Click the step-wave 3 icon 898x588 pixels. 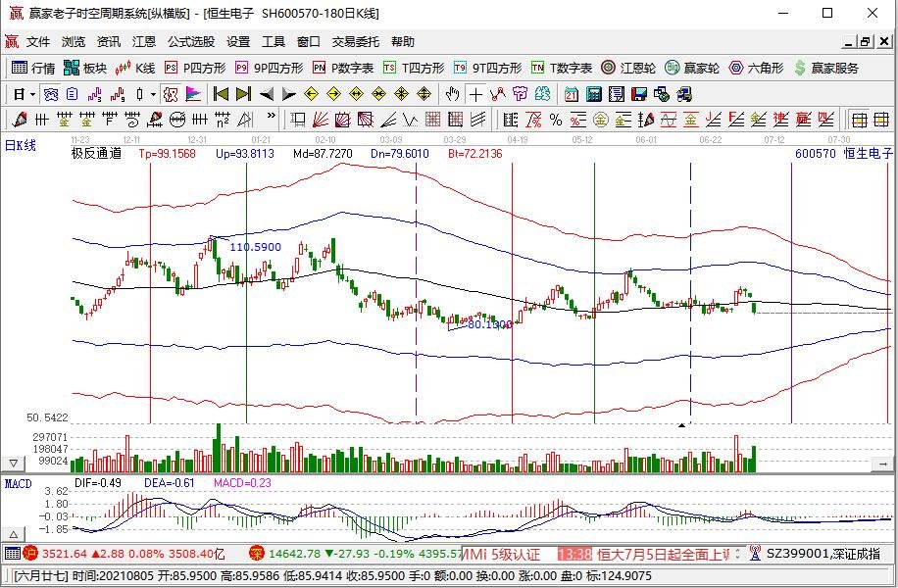click(94, 94)
